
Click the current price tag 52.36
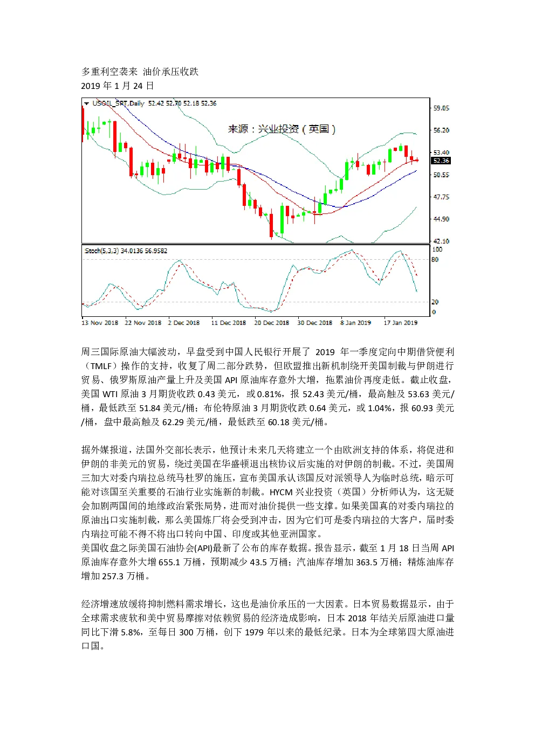click(x=441, y=161)
